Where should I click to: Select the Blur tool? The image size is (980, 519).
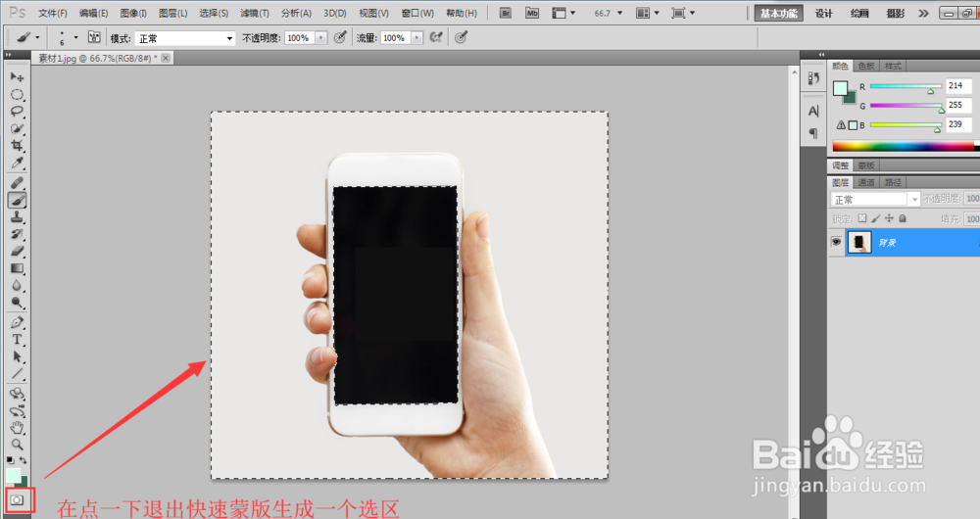tap(17, 285)
